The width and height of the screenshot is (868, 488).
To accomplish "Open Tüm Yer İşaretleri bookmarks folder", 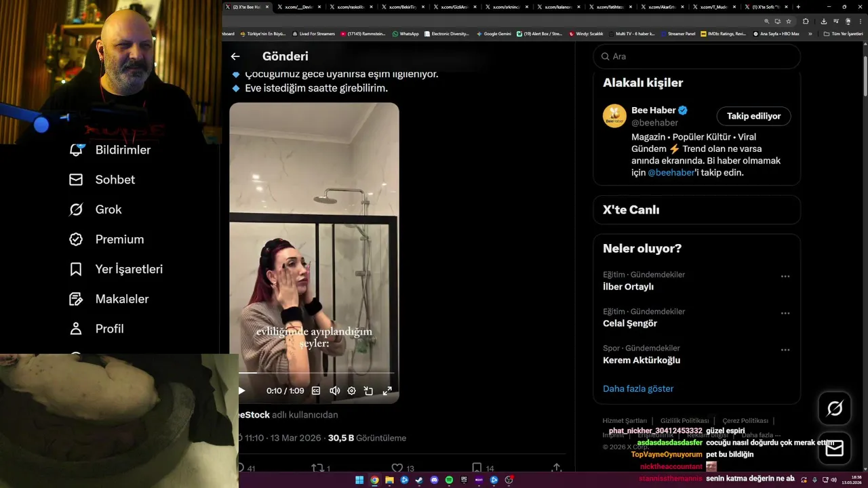I will point(843,33).
